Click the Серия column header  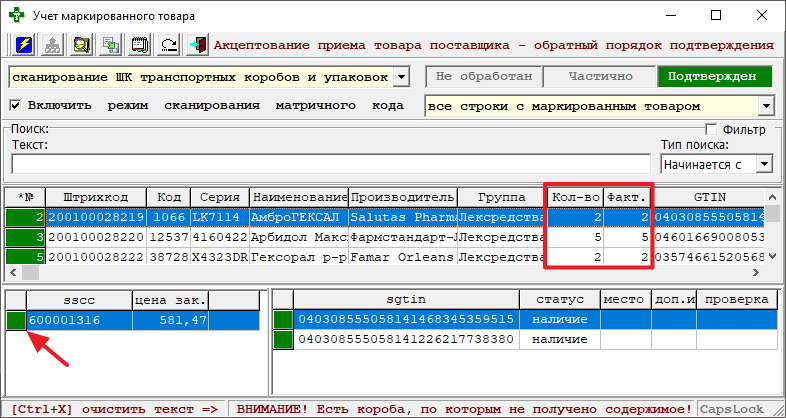click(220, 197)
